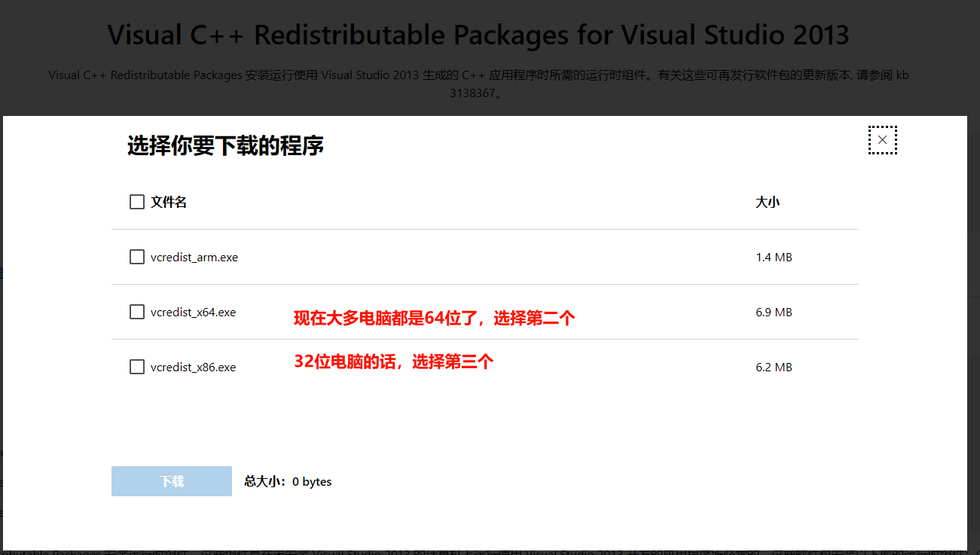Click the vcredist_x86.exe file name
Screen dimensions: 980x555
pos(194,367)
